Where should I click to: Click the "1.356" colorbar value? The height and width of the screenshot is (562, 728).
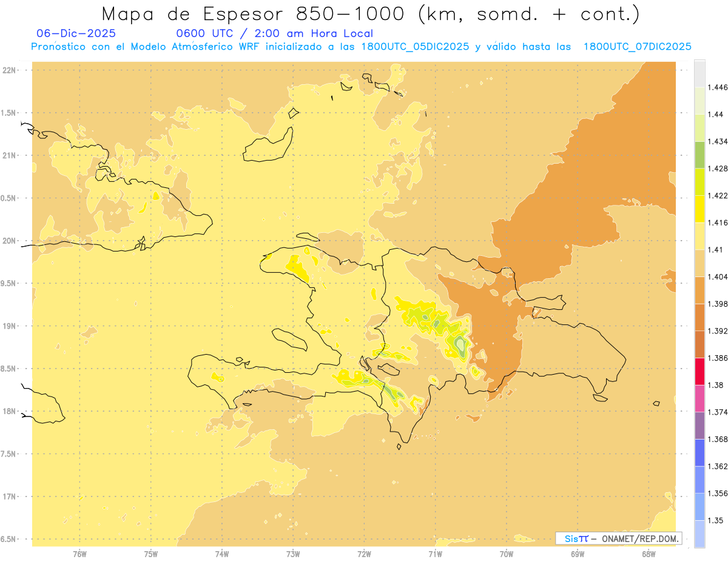coord(719,493)
